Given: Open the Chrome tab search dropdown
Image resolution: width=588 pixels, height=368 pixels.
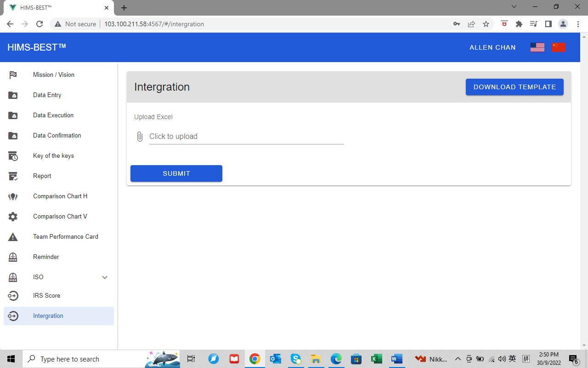Looking at the screenshot, I should [x=514, y=7].
